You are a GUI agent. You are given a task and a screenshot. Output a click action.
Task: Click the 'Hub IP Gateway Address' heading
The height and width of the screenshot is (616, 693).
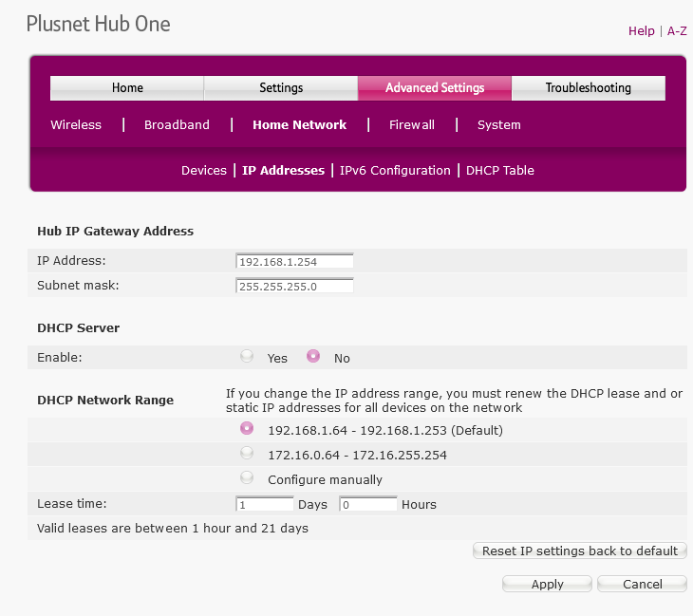116,231
